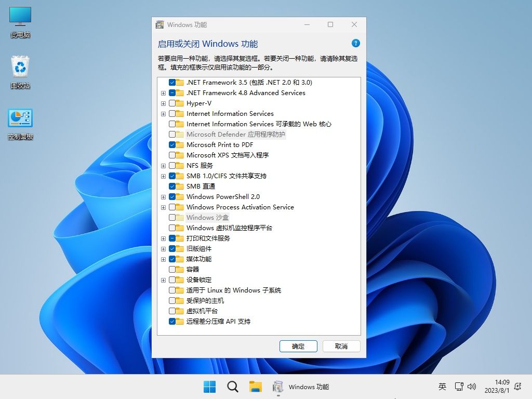The width and height of the screenshot is (532, 399).
Task: Click the 启用或关闭 Windows 功能 heading
Action: (x=208, y=44)
